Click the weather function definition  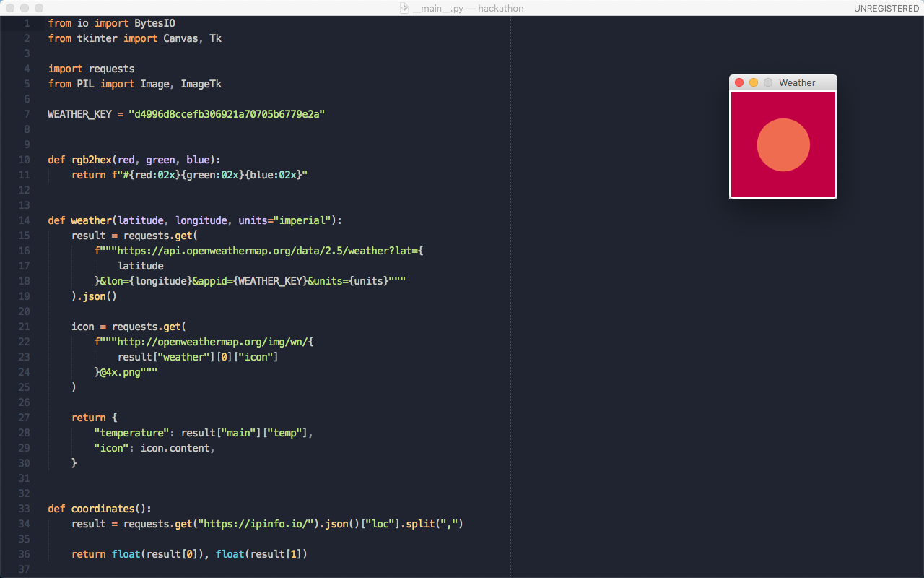click(91, 220)
